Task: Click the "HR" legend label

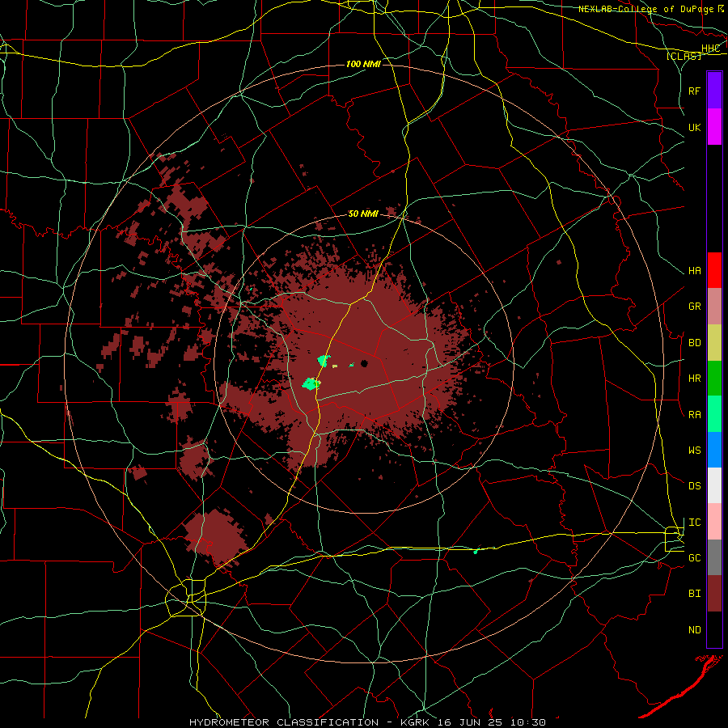Action: (694, 379)
